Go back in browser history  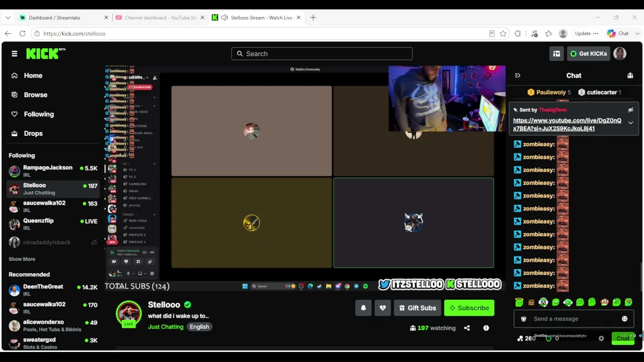coord(8,34)
